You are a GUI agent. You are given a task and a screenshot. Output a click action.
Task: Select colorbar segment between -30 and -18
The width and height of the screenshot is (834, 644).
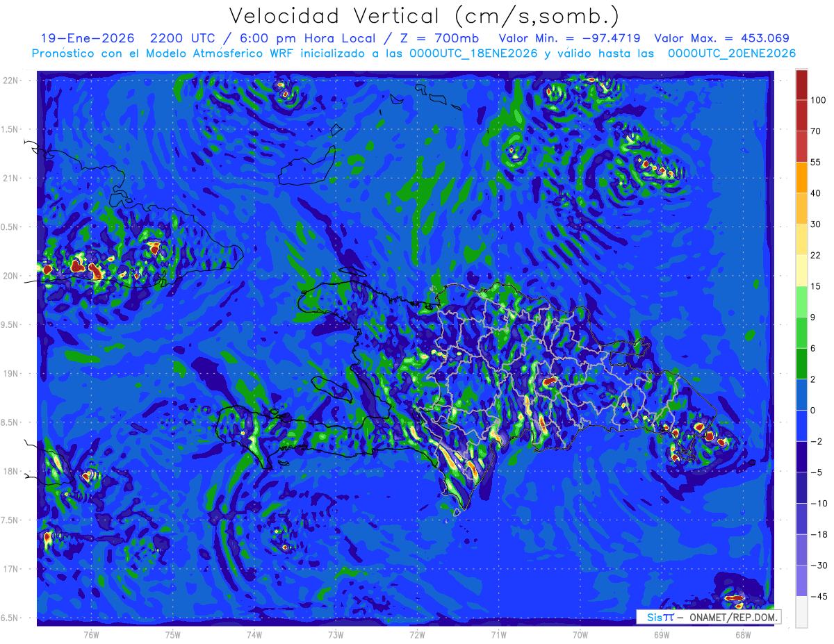(802, 550)
